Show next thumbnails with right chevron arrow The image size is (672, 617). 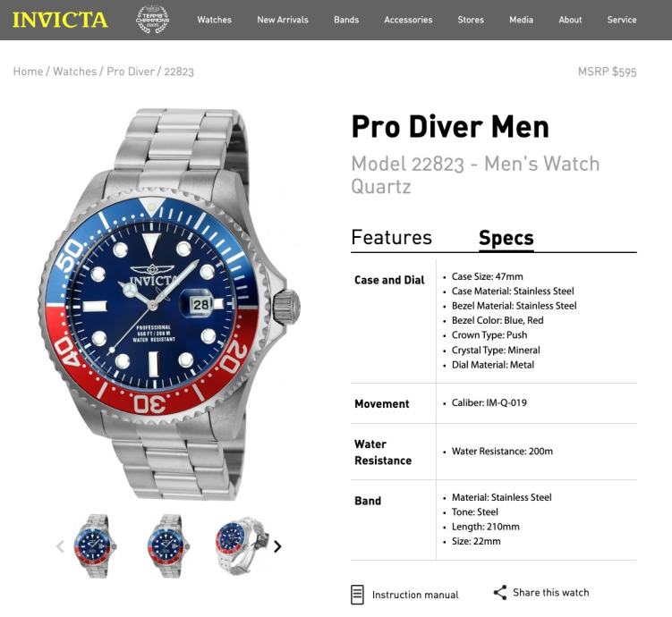pyautogui.click(x=277, y=546)
